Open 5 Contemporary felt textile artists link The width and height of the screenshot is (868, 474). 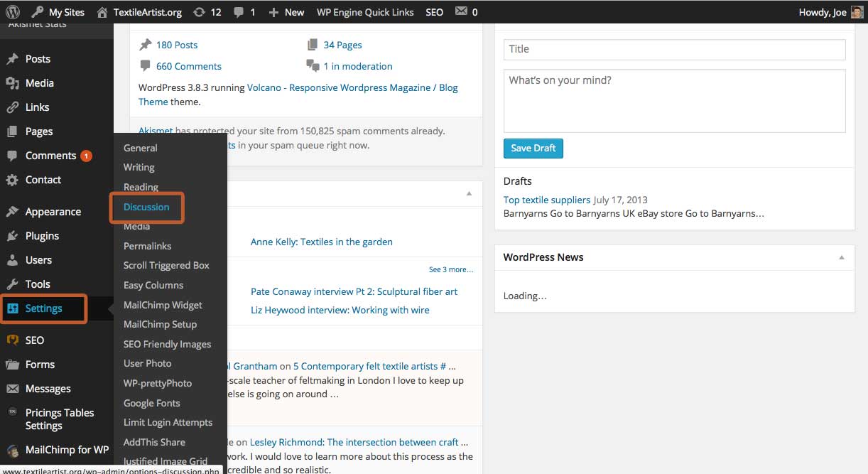370,366
